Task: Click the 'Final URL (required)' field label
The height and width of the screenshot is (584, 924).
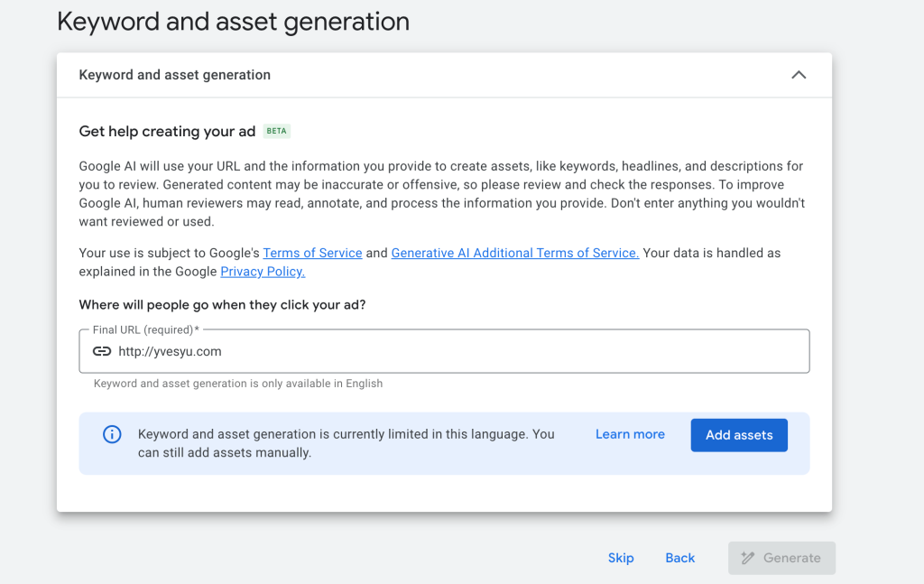Action: point(145,329)
